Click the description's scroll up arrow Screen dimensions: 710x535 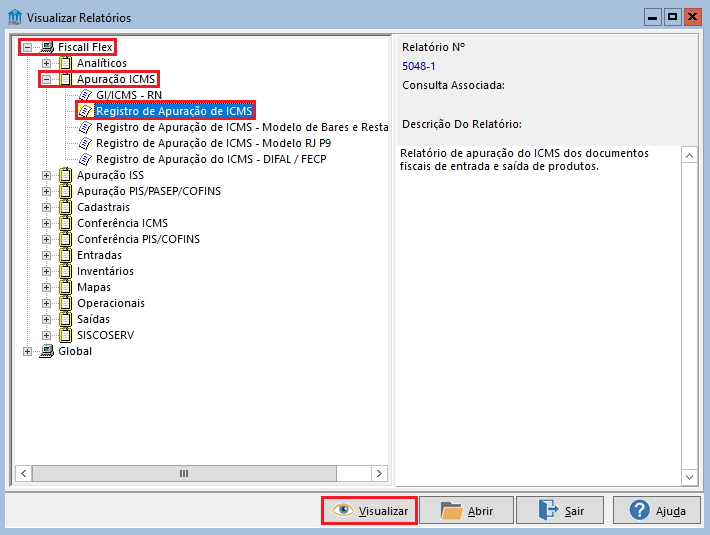pos(689,156)
